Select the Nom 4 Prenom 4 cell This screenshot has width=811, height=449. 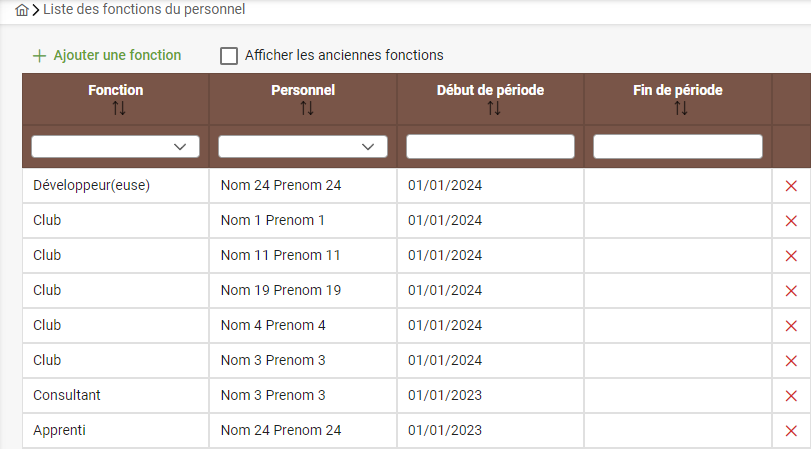(303, 325)
